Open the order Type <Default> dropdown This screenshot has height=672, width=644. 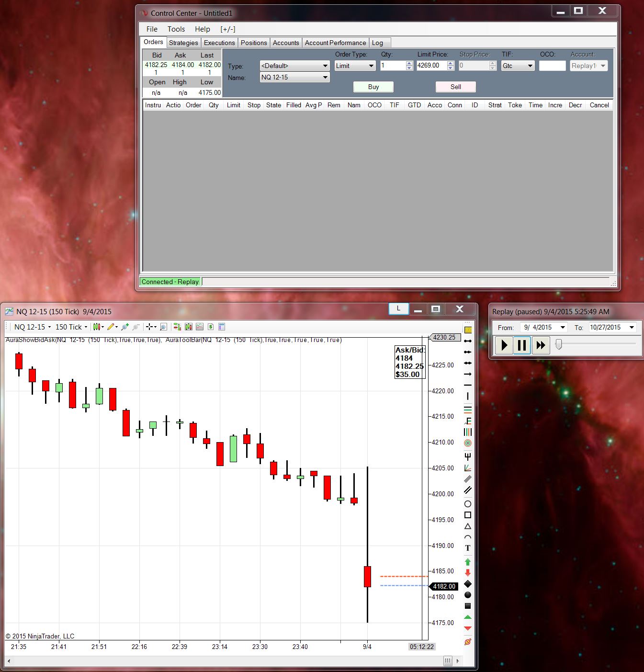(294, 66)
